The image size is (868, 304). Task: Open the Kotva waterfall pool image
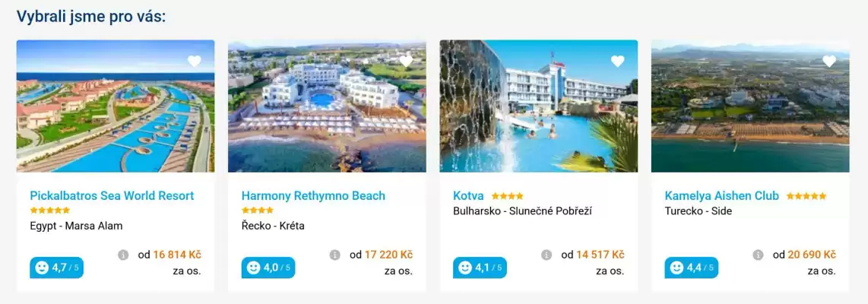click(x=539, y=106)
